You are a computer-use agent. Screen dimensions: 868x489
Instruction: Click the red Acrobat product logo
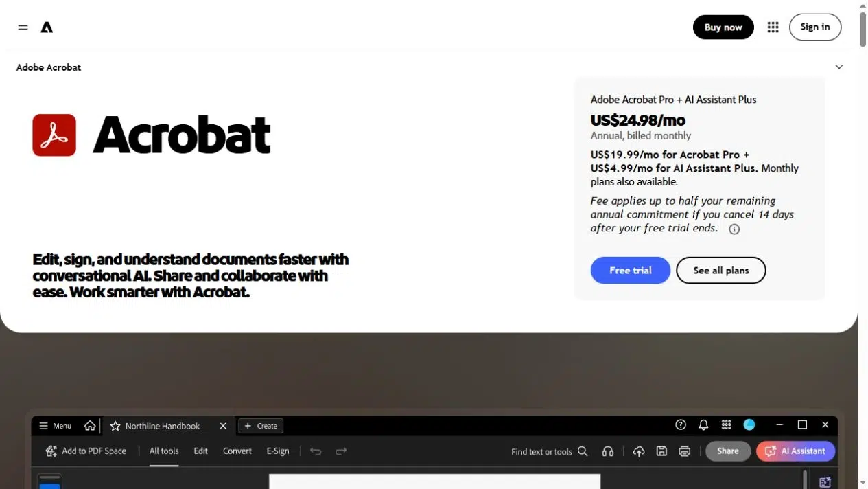click(54, 135)
